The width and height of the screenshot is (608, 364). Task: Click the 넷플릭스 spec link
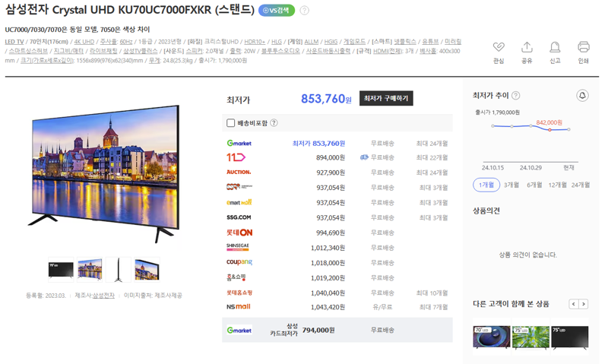point(405,42)
